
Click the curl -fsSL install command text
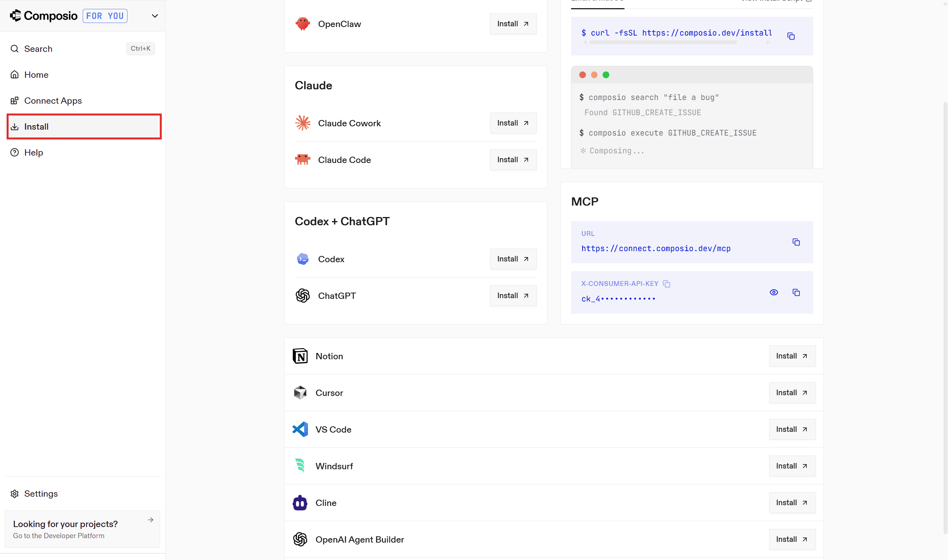pos(677,33)
